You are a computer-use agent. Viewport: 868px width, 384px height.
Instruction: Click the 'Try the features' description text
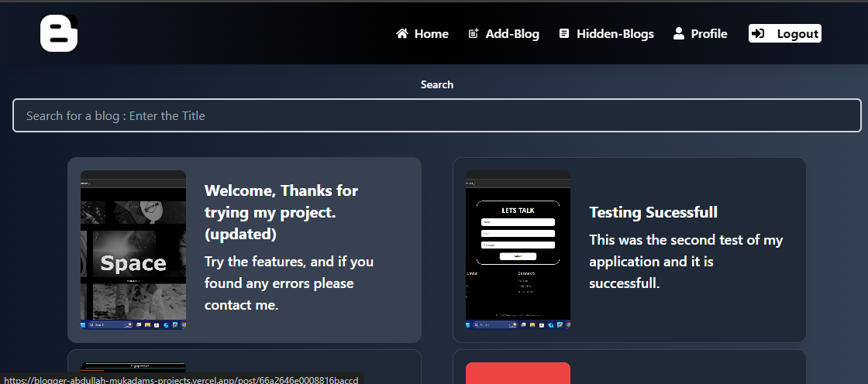pos(288,283)
